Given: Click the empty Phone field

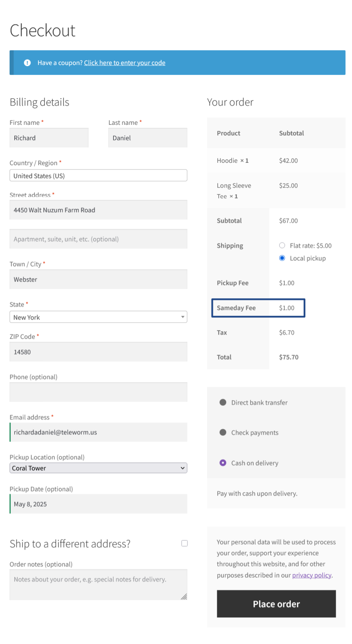Looking at the screenshot, I should pyautogui.click(x=98, y=392).
